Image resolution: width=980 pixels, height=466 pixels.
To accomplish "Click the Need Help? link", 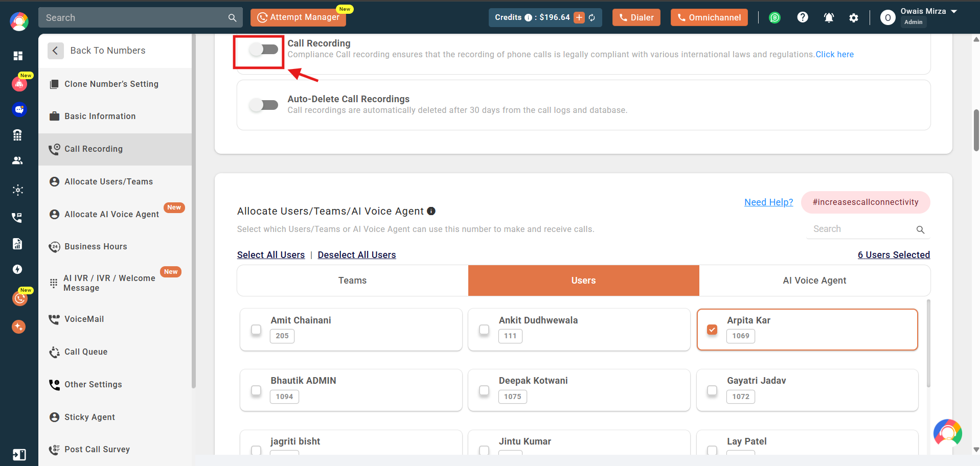I will point(769,202).
